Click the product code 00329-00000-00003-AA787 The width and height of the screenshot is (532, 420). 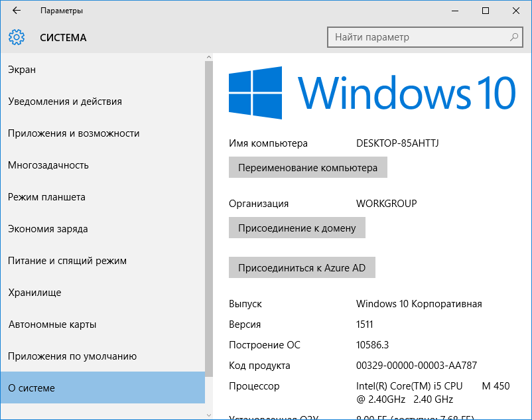(417, 366)
